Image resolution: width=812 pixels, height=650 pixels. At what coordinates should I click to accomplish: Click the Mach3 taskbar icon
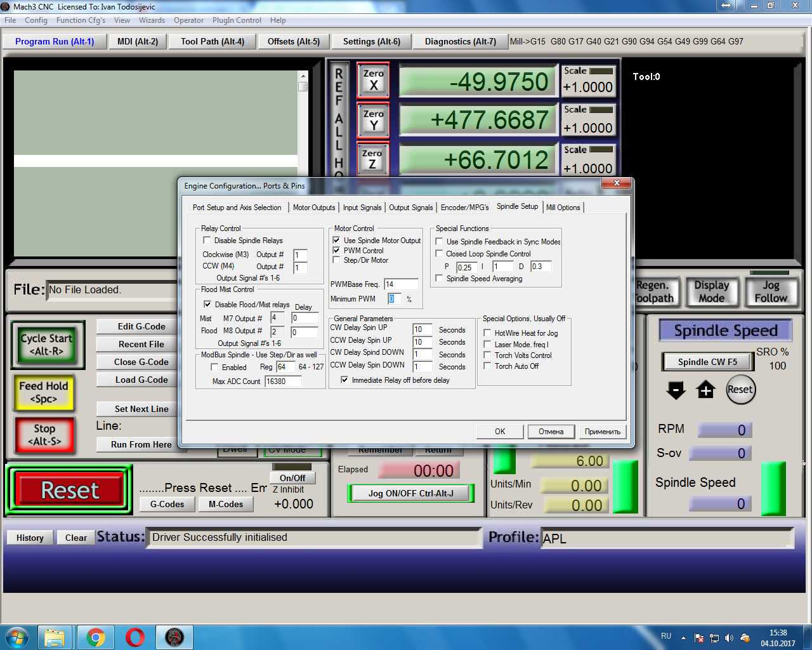(174, 637)
